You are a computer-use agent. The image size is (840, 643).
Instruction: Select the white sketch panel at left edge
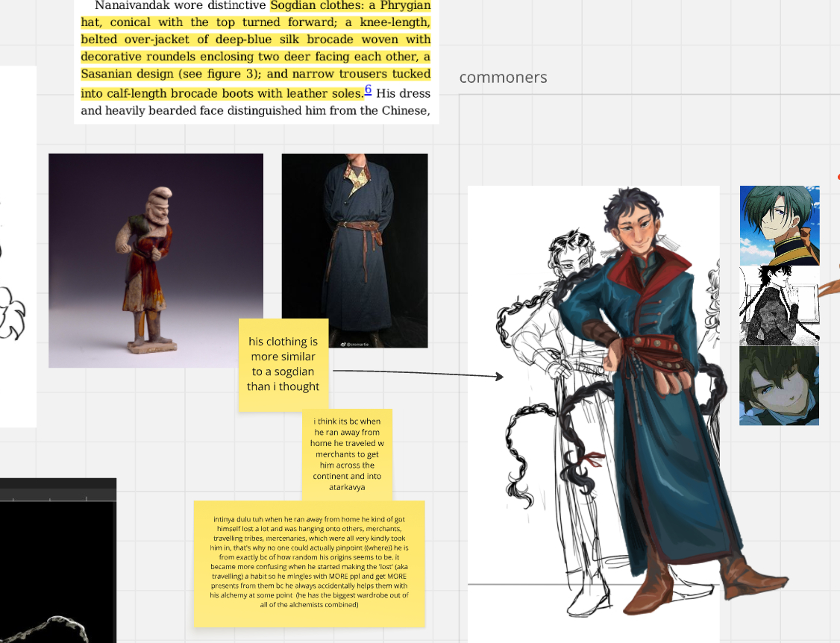tap(16, 246)
